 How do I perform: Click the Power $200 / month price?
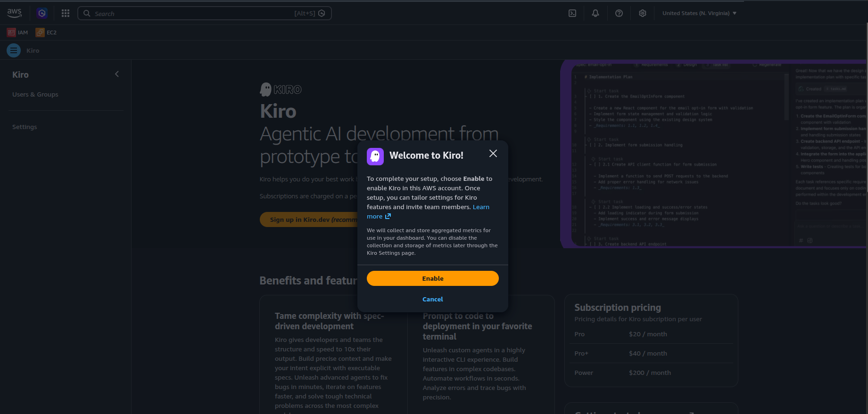coord(650,373)
